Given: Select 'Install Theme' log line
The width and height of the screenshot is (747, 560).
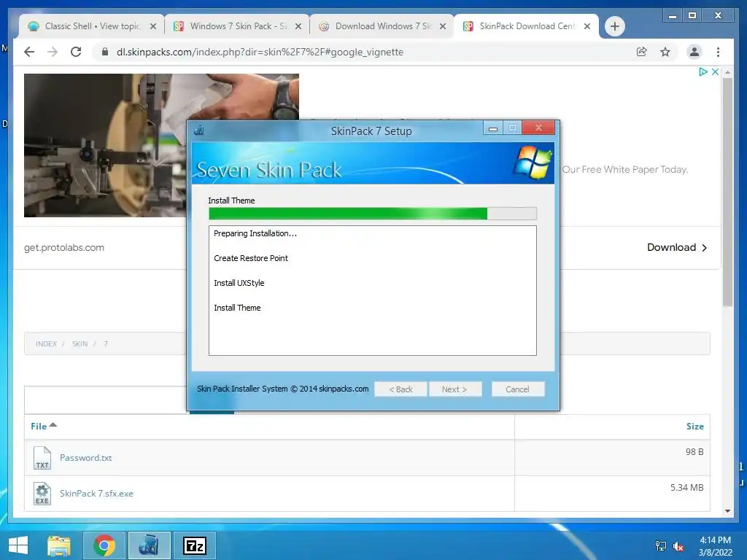Looking at the screenshot, I should pos(237,308).
